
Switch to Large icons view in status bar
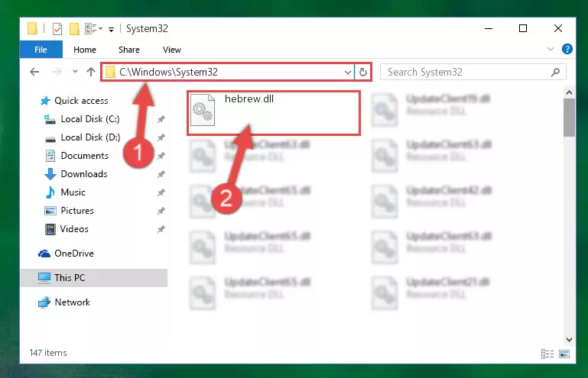click(564, 354)
